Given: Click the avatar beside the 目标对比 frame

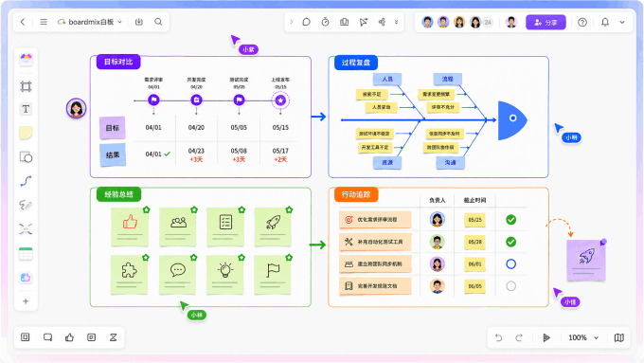Looking at the screenshot, I should [x=77, y=109].
